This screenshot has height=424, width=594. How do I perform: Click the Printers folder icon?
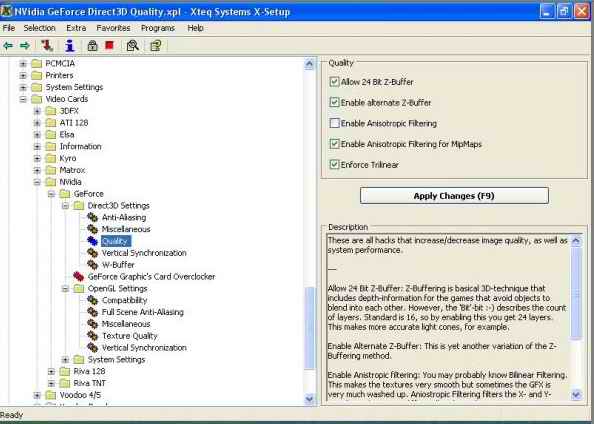pyautogui.click(x=36, y=75)
